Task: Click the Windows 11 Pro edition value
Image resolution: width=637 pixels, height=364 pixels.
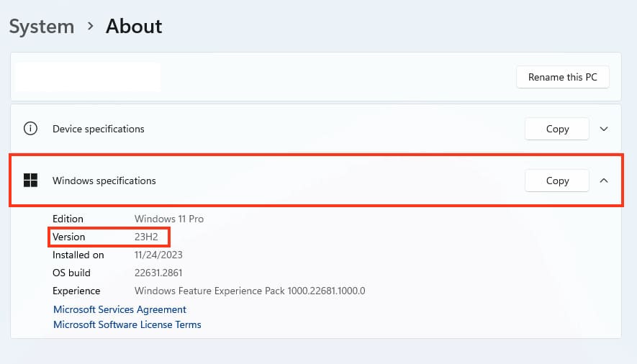Action: coord(168,219)
